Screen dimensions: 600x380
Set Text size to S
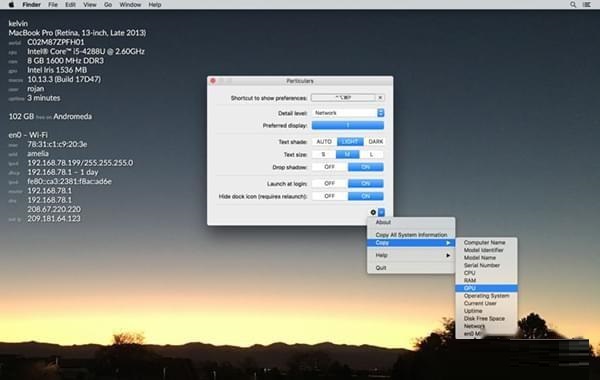pyautogui.click(x=323, y=155)
